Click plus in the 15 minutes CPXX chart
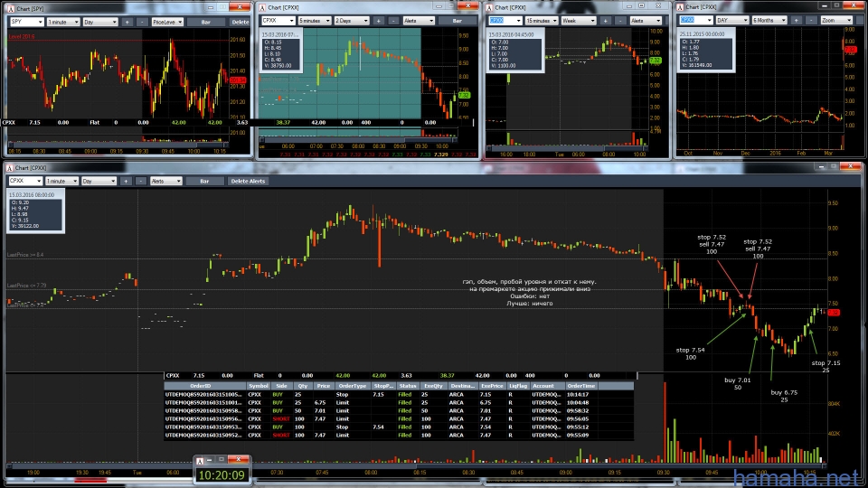868x488 pixels. (606, 21)
